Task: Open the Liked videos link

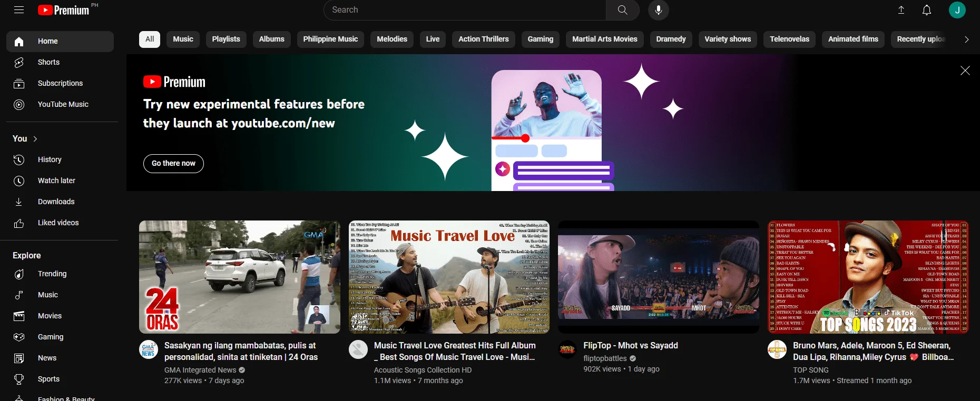Action: click(60, 223)
